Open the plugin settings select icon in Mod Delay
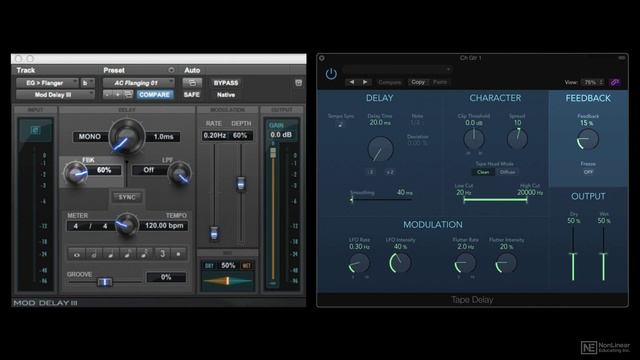Image resolution: width=640 pixels, height=360 pixels. (129, 95)
